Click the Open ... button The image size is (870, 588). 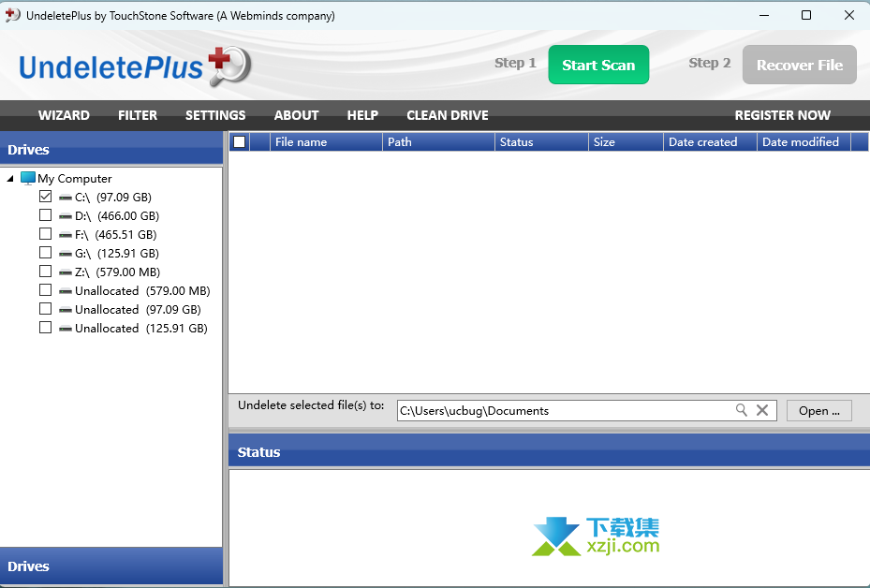(819, 410)
